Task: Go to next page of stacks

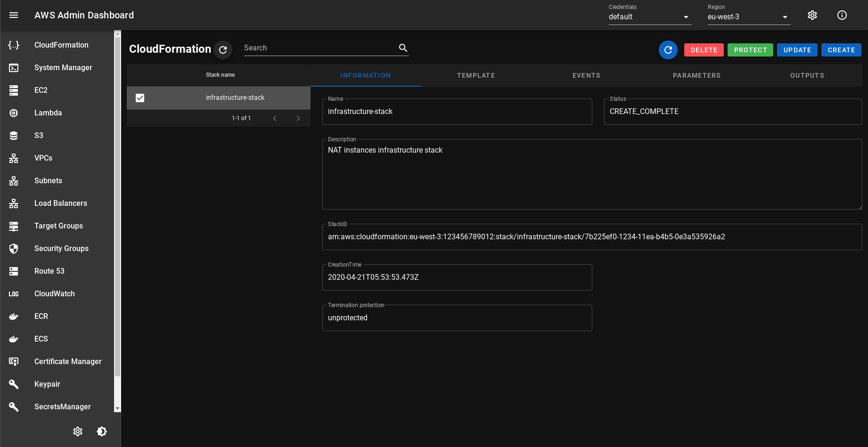Action: coord(298,118)
